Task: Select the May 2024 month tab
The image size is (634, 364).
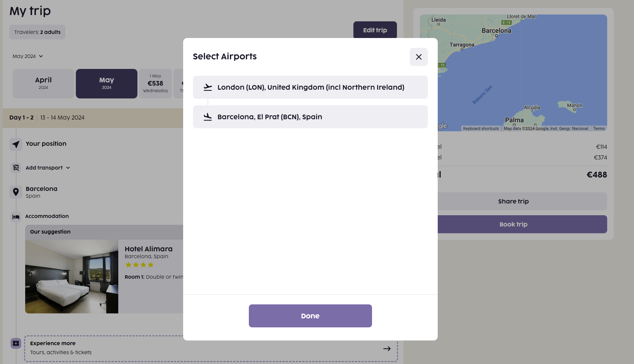Action: (x=106, y=83)
